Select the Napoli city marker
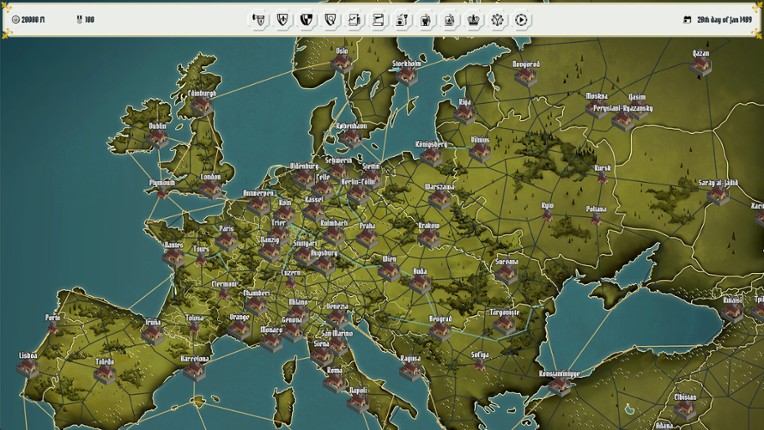This screenshot has height=430, width=764. (358, 402)
